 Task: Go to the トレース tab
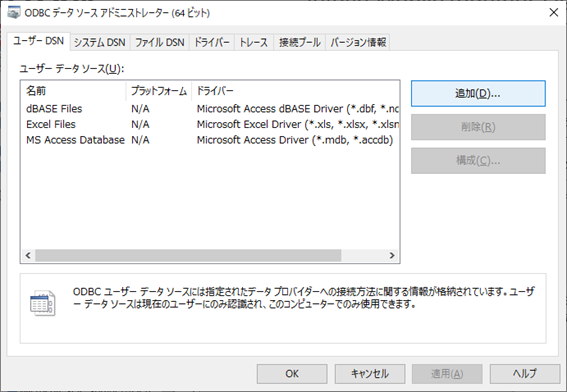tap(253, 42)
